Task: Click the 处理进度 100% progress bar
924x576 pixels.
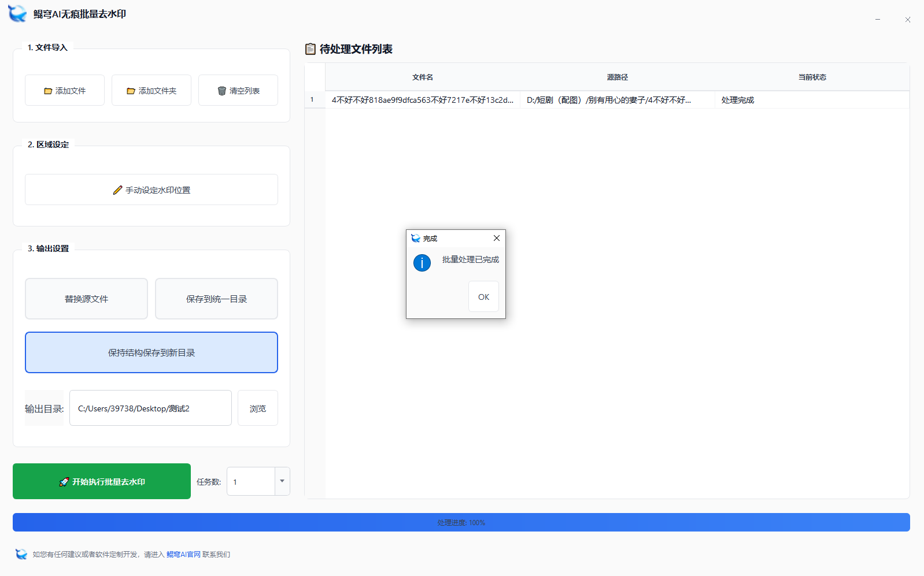Action: (461, 522)
